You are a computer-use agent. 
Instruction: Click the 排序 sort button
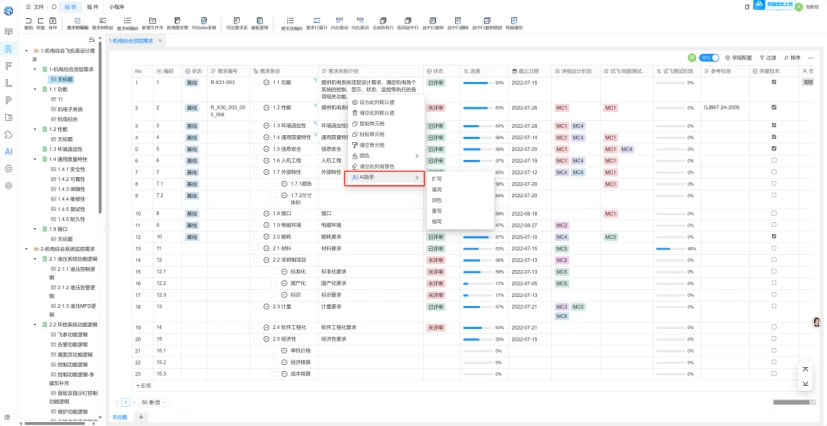point(792,57)
